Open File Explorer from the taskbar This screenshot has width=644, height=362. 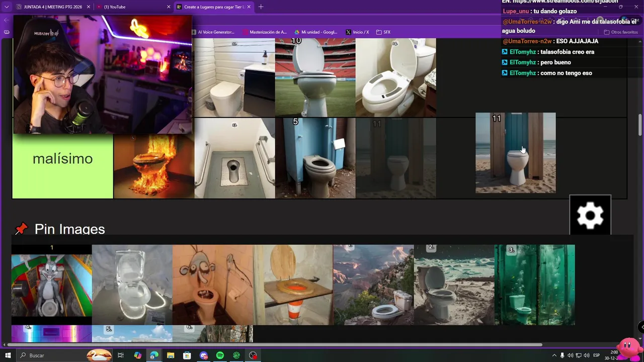pyautogui.click(x=171, y=355)
